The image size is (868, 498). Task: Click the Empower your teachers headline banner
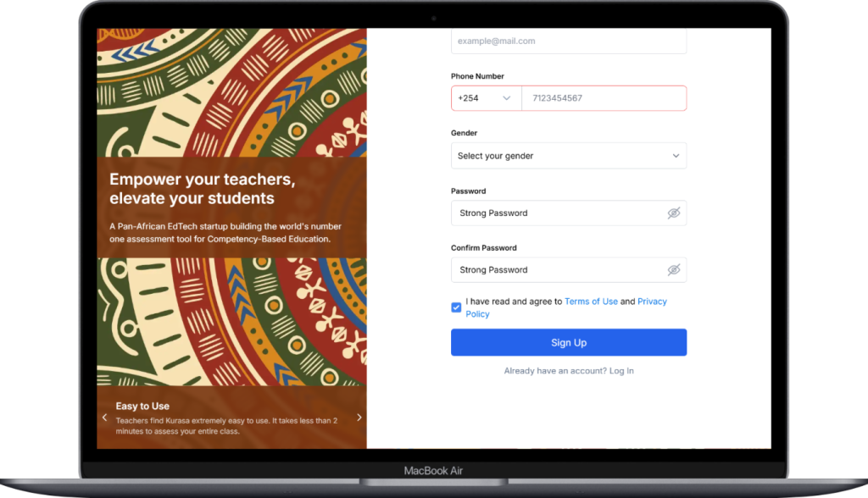pos(231,207)
